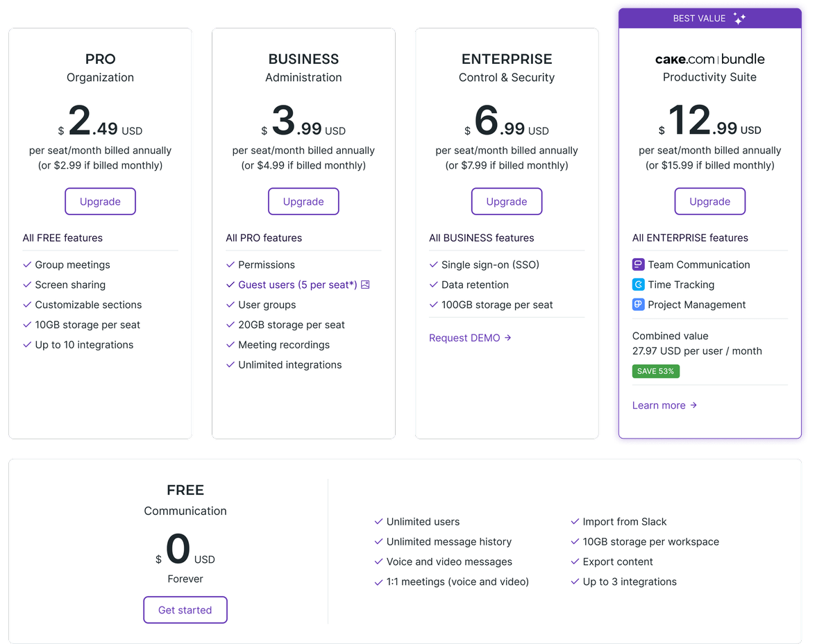Click the Time Tracking clock icon
The width and height of the screenshot is (833, 644).
(639, 285)
